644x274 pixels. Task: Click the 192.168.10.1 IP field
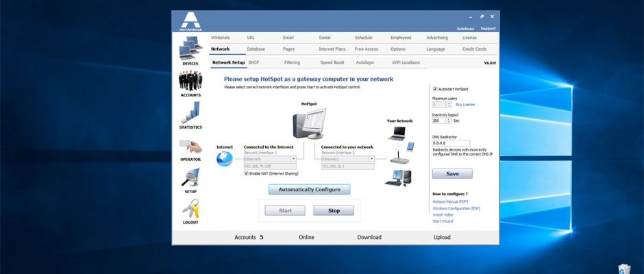coord(348,166)
